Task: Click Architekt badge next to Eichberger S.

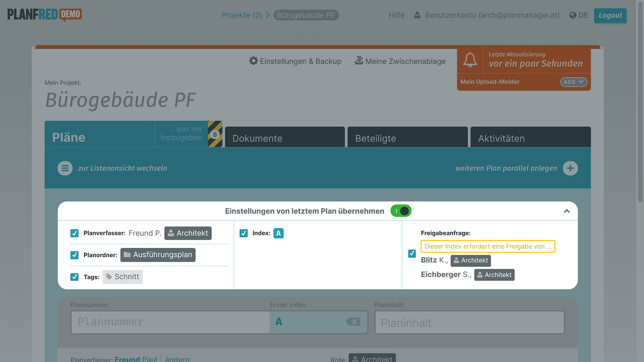Action: (494, 275)
